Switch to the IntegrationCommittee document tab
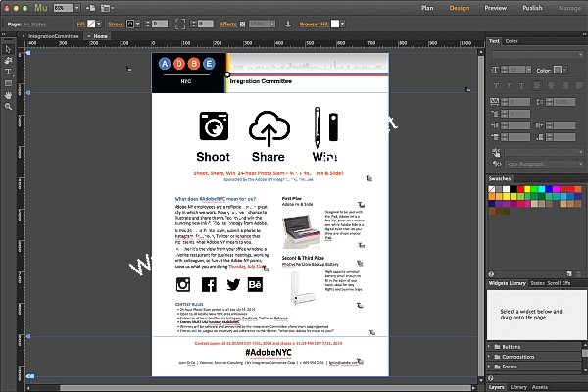Viewport: 588px width, 392px height. pos(54,36)
